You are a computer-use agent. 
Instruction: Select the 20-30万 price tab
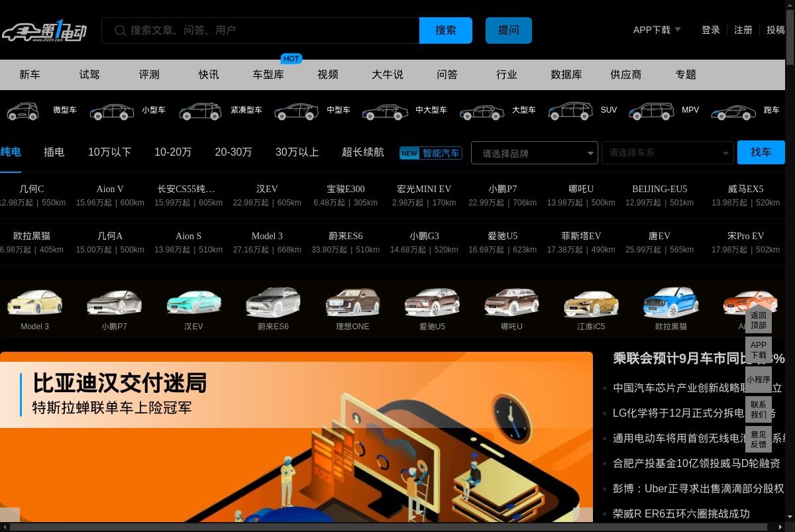(x=233, y=152)
